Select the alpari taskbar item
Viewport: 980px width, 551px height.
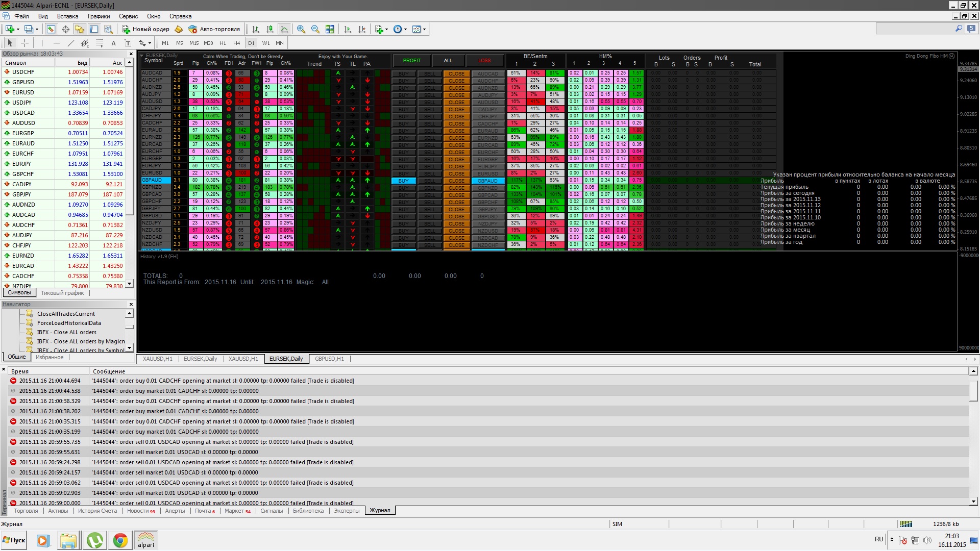point(145,540)
